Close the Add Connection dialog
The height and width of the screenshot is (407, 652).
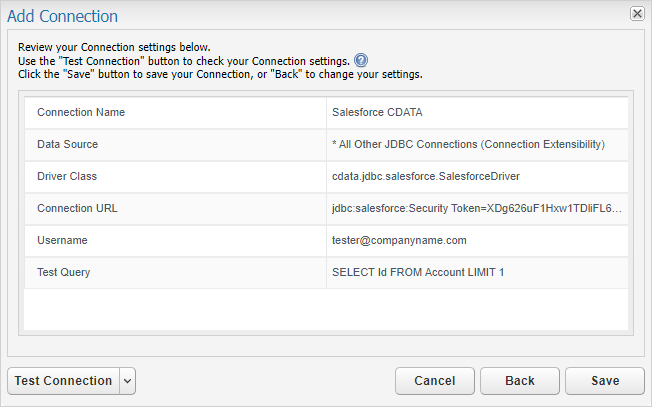point(637,14)
